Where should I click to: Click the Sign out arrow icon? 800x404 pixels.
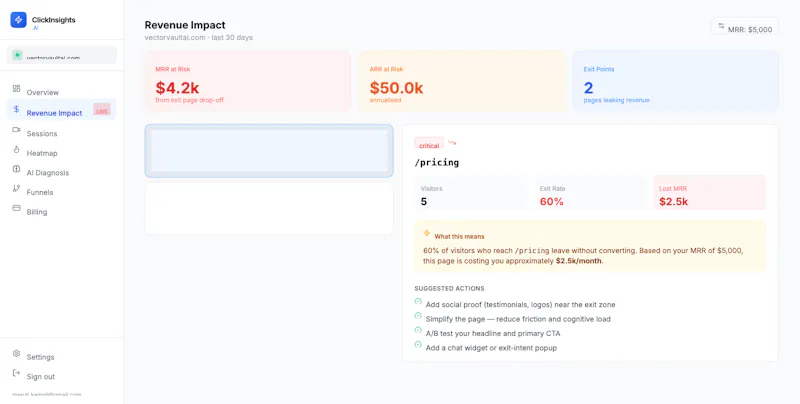pyautogui.click(x=16, y=373)
